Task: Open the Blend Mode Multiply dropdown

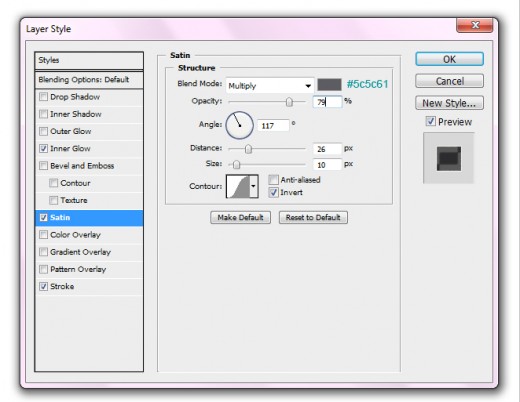Action: click(270, 86)
